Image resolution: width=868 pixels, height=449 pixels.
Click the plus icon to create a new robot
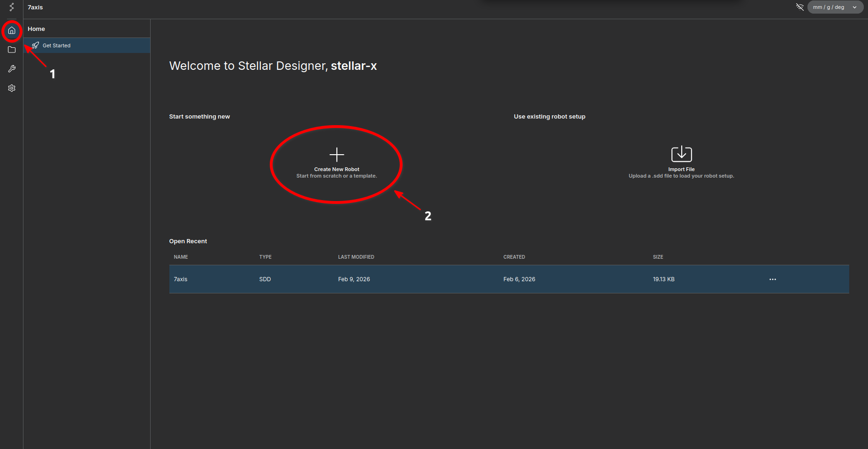pos(336,155)
